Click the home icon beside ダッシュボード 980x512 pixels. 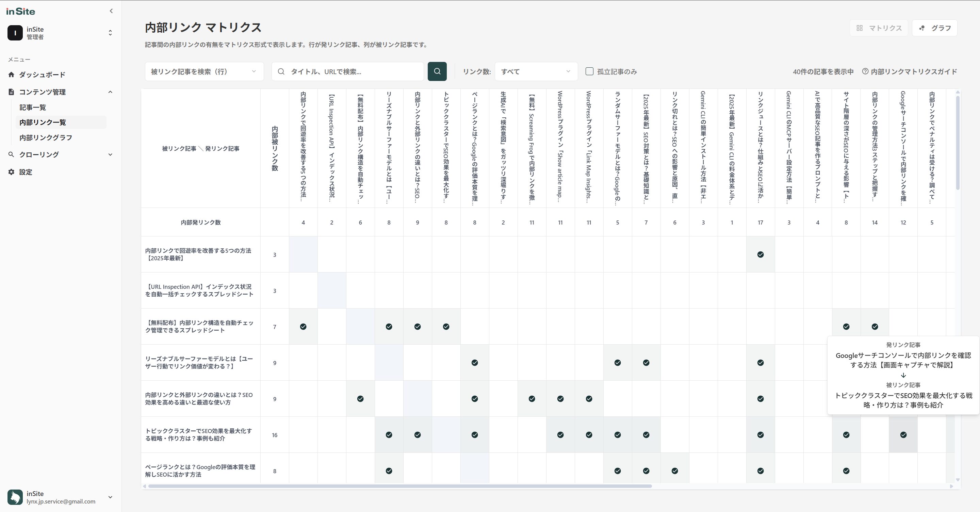12,75
